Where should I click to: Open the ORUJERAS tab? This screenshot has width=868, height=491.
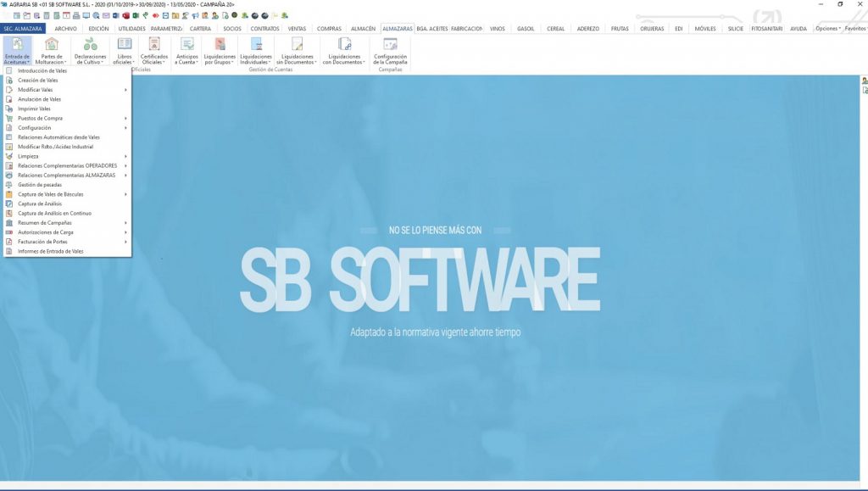click(x=652, y=28)
